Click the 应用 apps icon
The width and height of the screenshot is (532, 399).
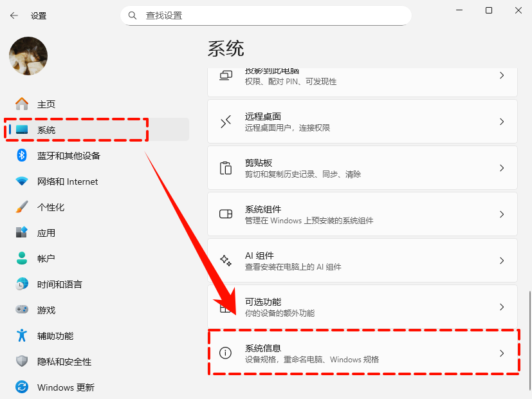(22, 232)
